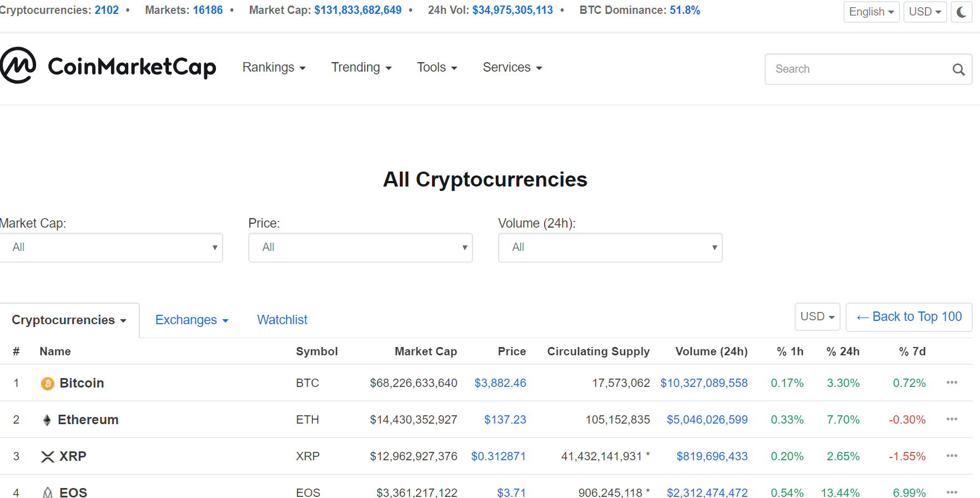The image size is (980, 498).
Task: Sort by the % 1h column header
Action: point(790,351)
